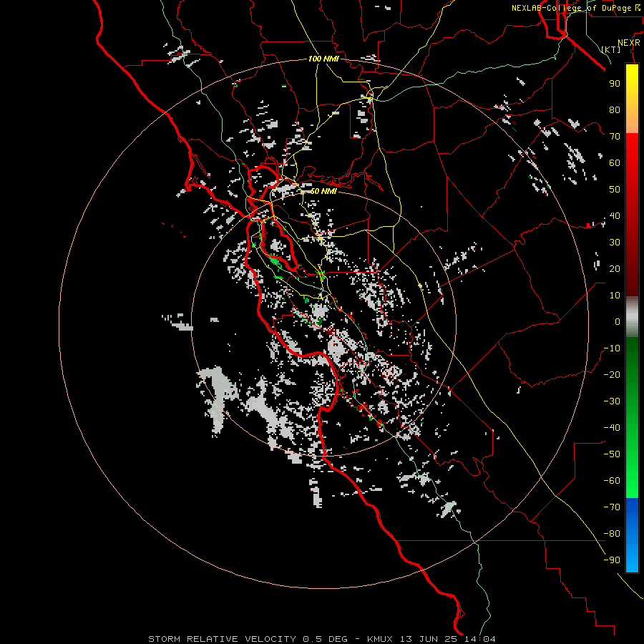Click the 100 NMI range ring label
The image size is (644, 644).
(x=323, y=59)
